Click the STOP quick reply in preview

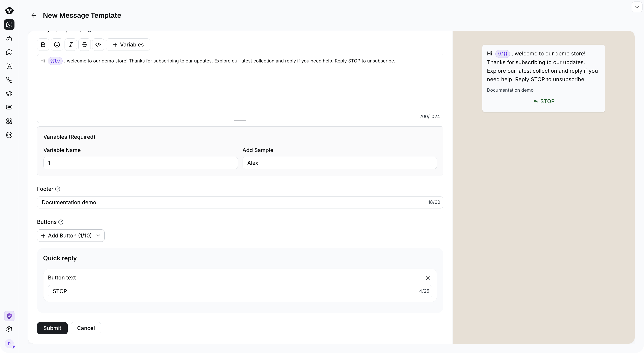point(543,101)
